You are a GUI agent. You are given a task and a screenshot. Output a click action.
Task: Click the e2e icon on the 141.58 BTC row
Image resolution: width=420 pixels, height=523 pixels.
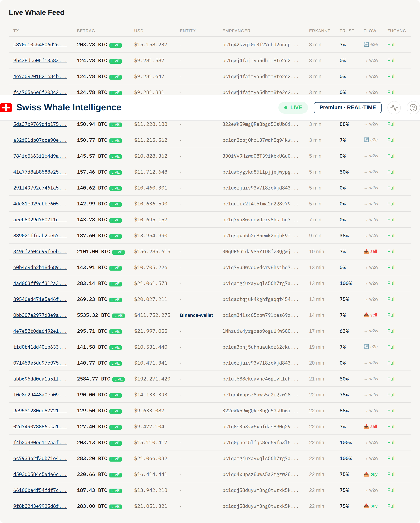[x=367, y=347]
